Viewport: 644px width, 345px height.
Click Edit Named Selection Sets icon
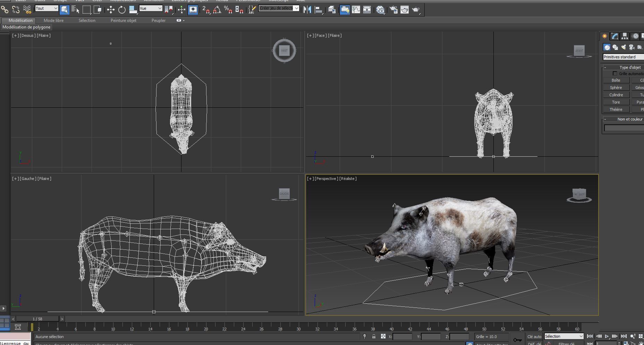[x=252, y=10]
